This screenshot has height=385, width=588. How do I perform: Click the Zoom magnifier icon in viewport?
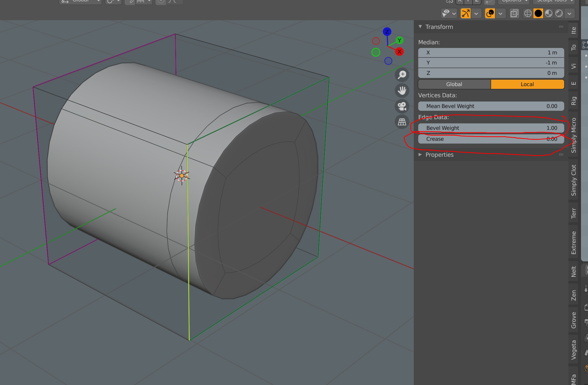402,75
